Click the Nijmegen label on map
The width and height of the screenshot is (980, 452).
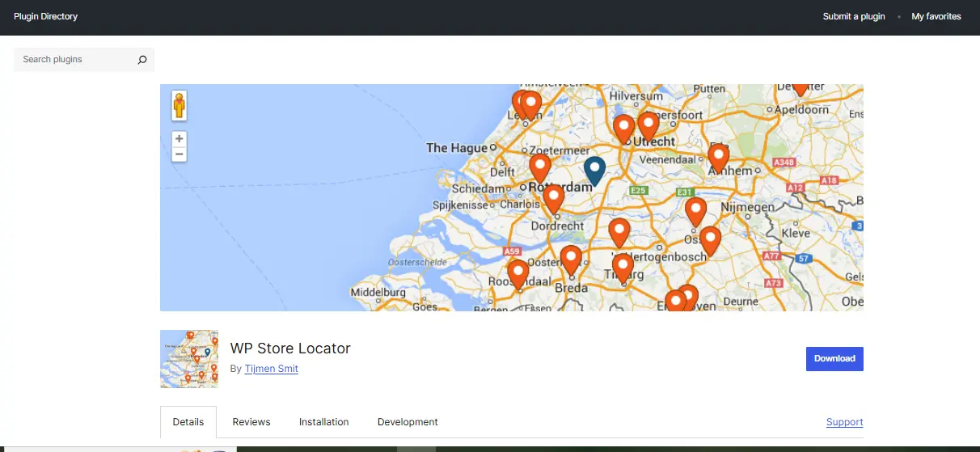748,208
